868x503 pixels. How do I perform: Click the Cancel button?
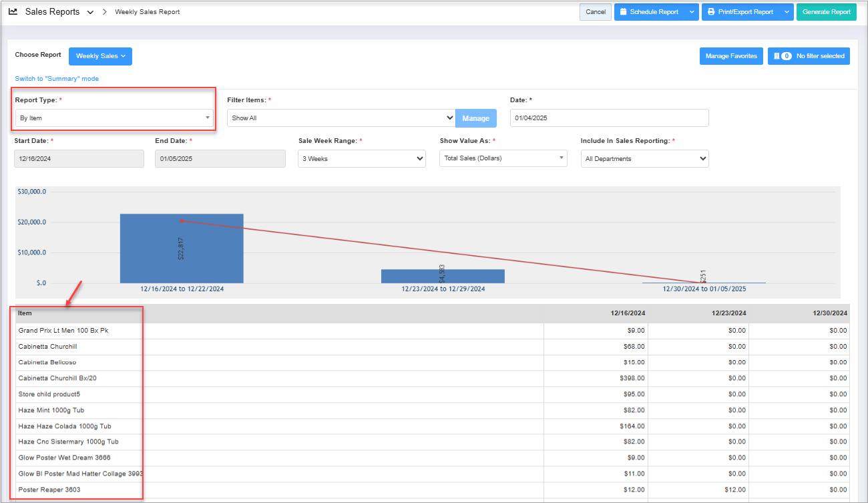click(x=596, y=12)
